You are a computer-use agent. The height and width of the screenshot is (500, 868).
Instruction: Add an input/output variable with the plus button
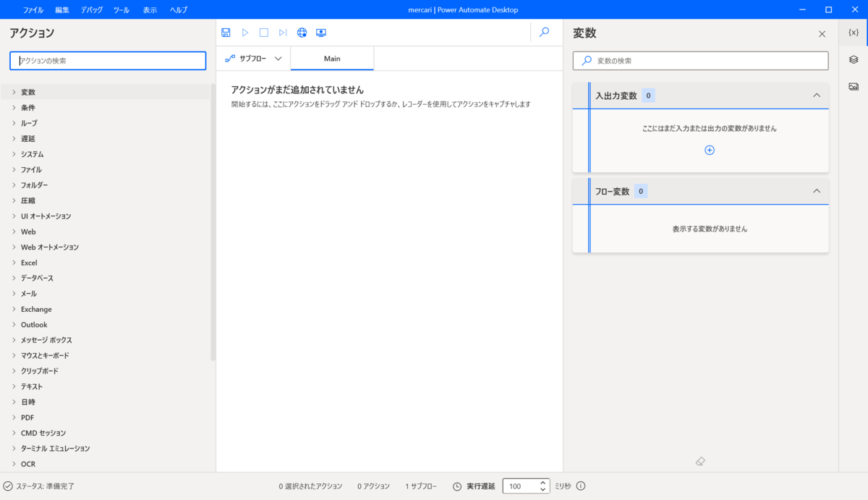(x=710, y=150)
